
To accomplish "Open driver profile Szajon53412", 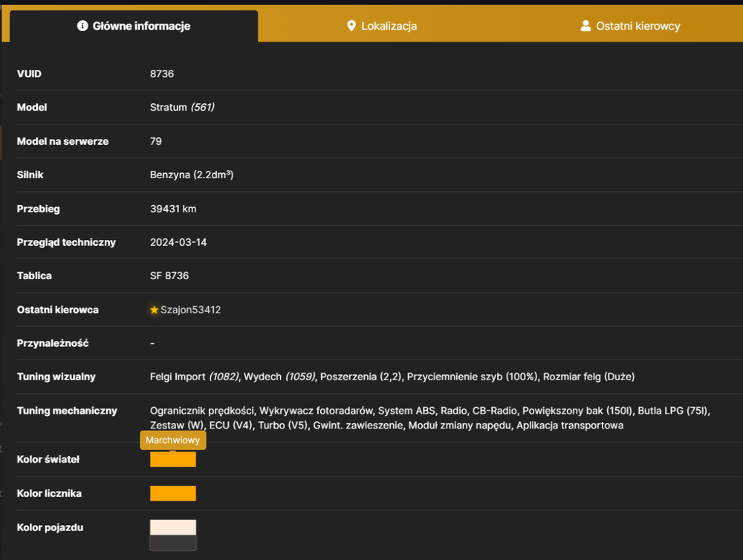I will click(190, 310).
